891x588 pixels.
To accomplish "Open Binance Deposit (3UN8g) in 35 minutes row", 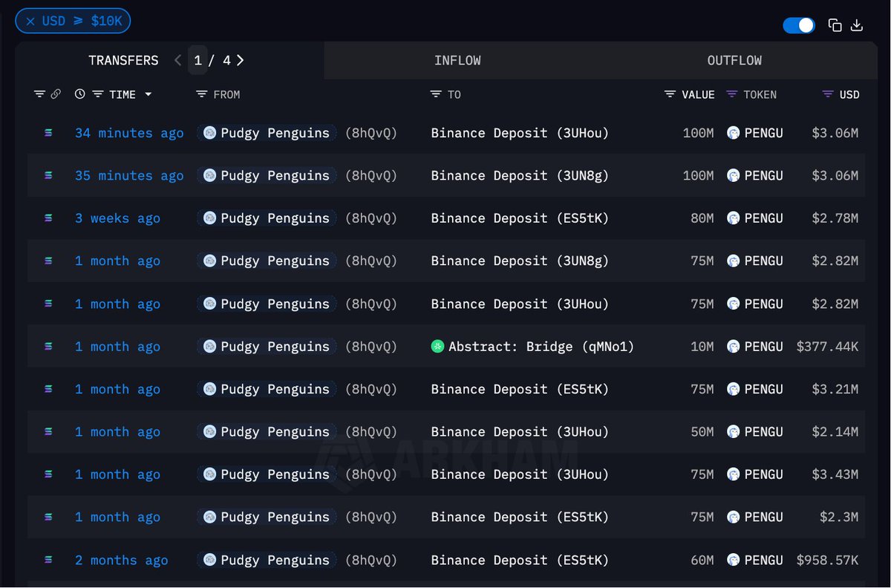I will tap(520, 175).
